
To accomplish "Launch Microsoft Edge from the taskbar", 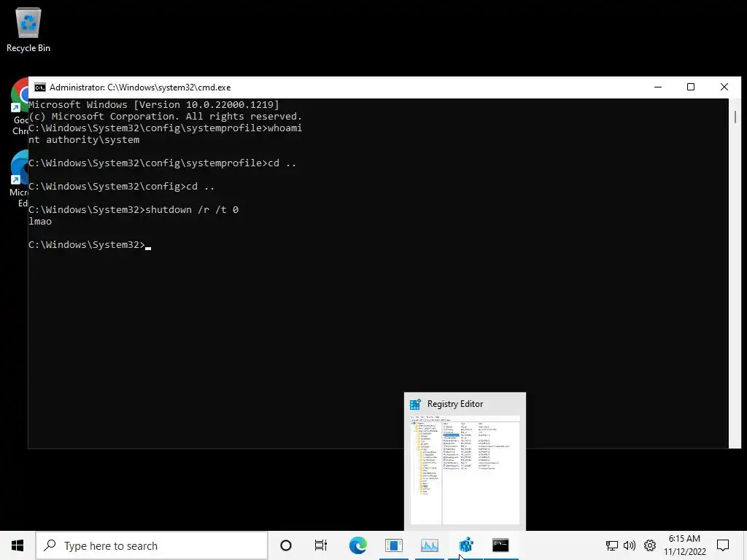I will point(357,545).
